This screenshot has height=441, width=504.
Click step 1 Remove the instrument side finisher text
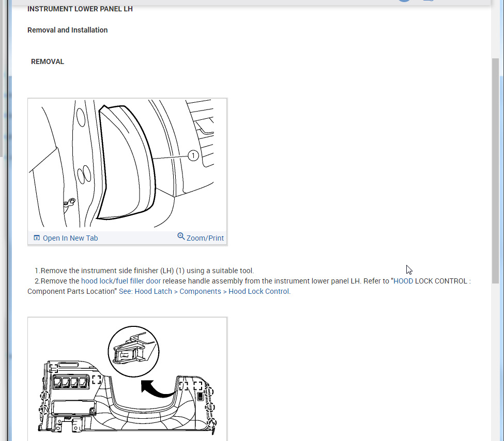point(144,271)
